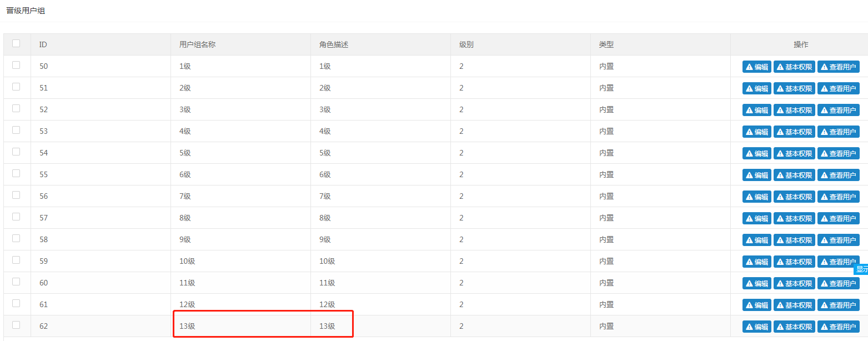Click 编辑 for ID 56 row
Image resolution: width=868 pixels, height=341 pixels.
pyautogui.click(x=756, y=197)
